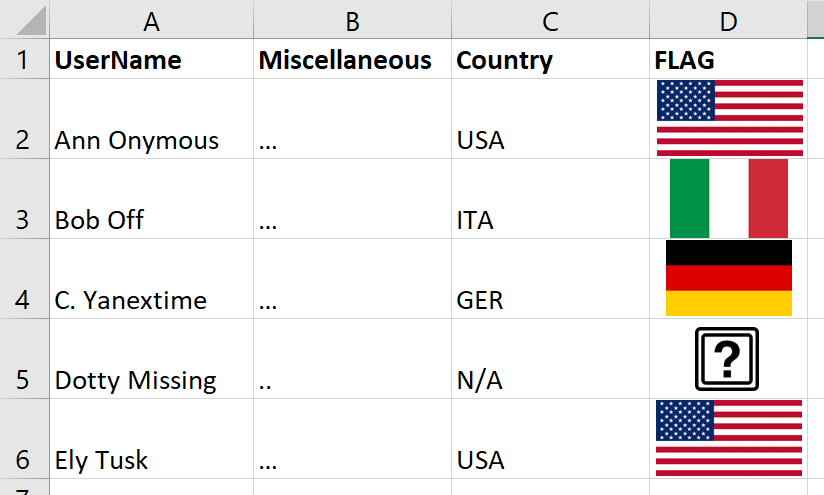This screenshot has width=824, height=495.
Task: Select row 5 header
Action: [x=25, y=359]
